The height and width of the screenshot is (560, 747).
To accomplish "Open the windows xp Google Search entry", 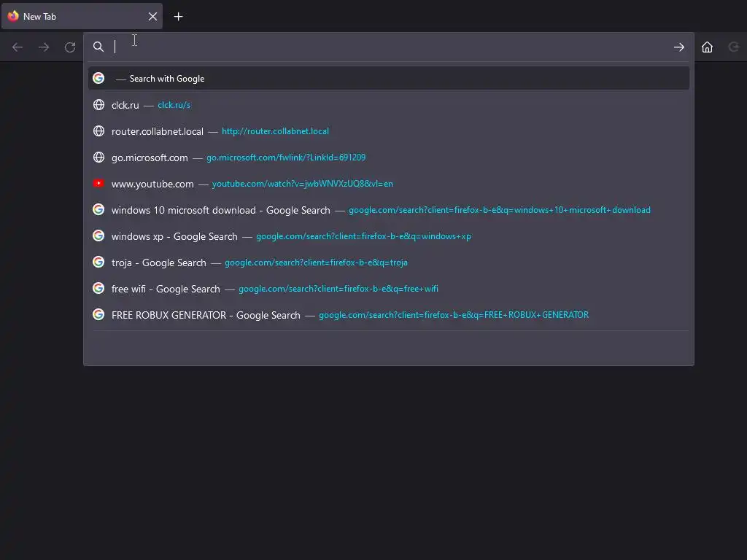I will point(388,236).
